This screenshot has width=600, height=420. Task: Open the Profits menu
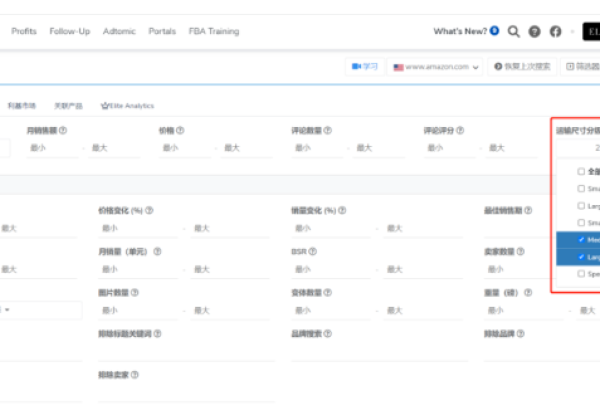(x=24, y=31)
